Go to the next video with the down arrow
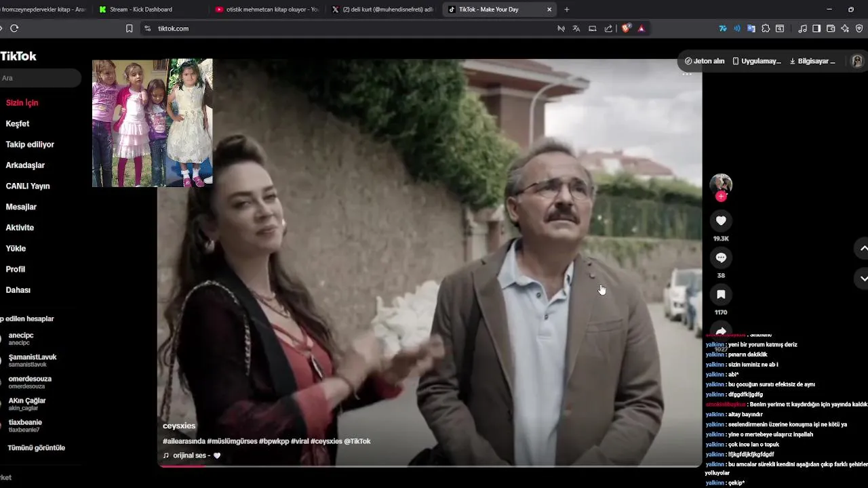This screenshot has width=868, height=488. 863,279
